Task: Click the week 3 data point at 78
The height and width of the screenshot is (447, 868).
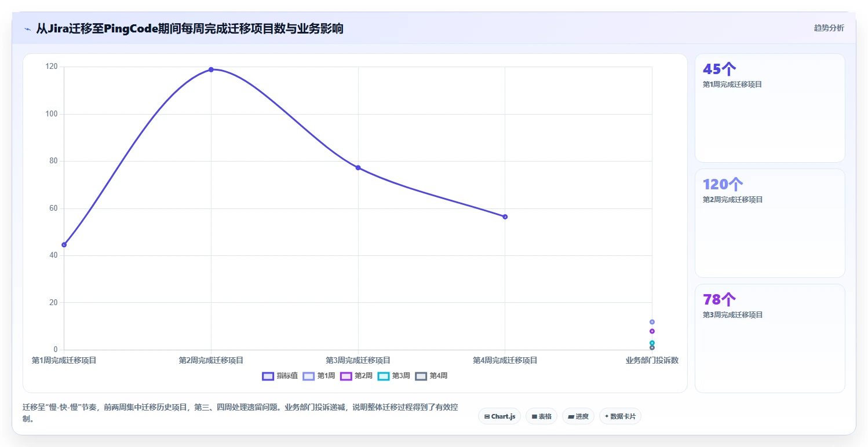Action: point(358,167)
